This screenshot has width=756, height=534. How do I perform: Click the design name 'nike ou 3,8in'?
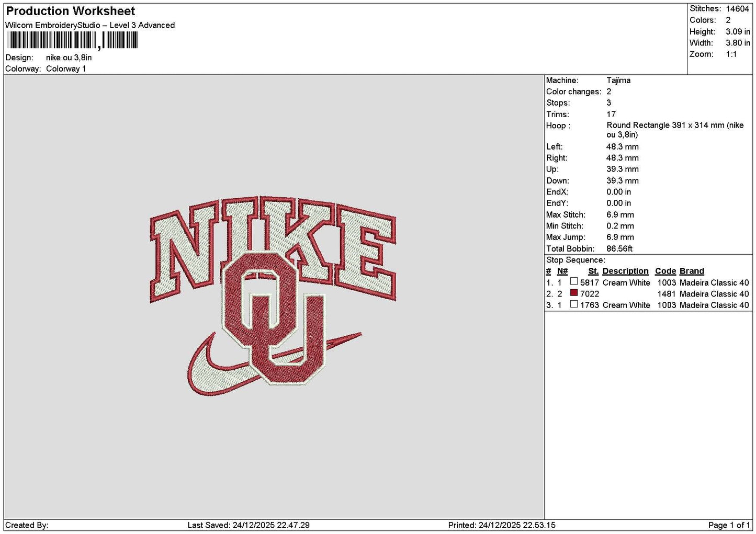(69, 58)
